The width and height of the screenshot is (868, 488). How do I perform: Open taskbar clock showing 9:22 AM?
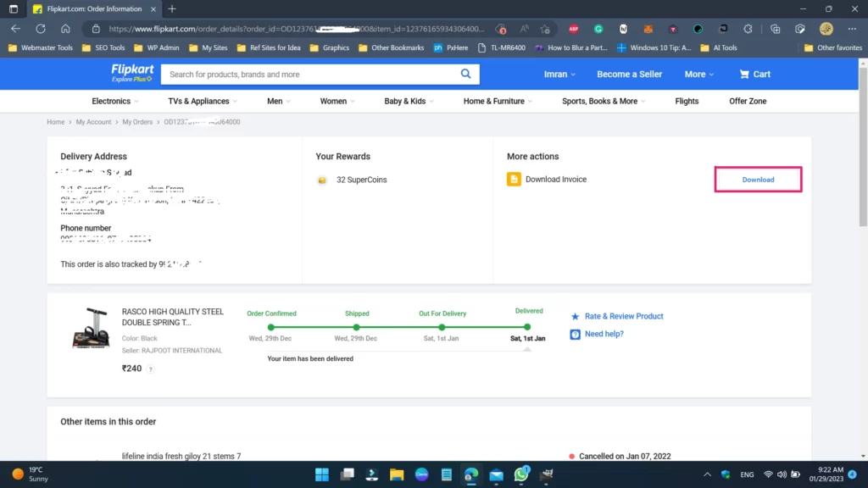[x=826, y=474]
